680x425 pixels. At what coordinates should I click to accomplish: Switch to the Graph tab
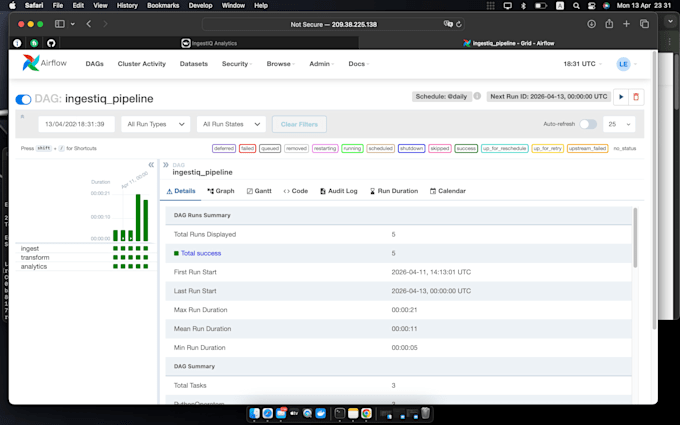pos(221,191)
